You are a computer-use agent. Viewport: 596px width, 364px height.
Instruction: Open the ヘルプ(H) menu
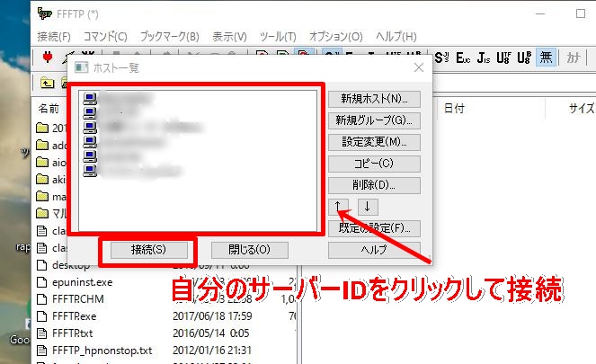[396, 37]
